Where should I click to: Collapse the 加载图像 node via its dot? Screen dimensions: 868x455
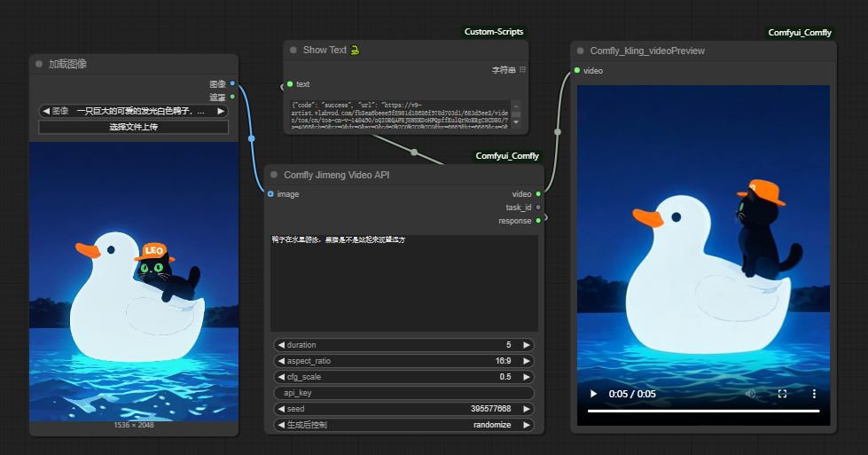[39, 64]
